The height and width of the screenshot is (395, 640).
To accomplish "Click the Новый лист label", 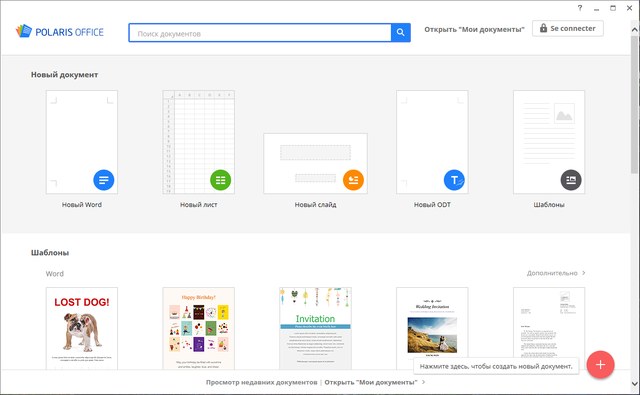I will click(199, 205).
